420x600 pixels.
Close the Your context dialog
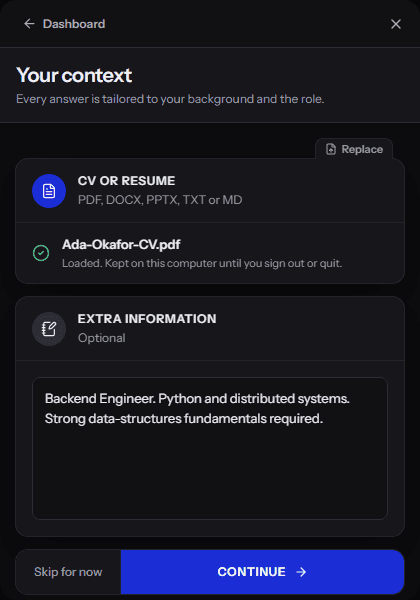point(396,24)
